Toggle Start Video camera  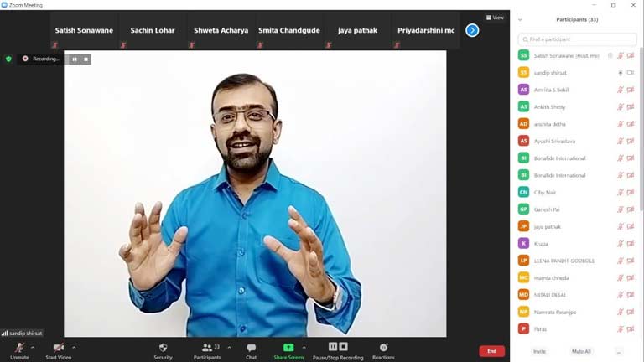click(x=58, y=348)
